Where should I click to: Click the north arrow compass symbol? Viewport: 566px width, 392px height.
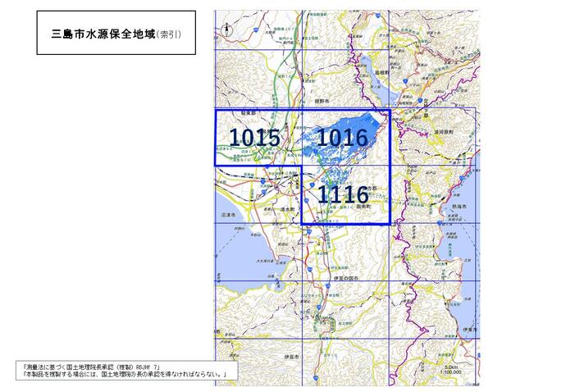click(227, 30)
